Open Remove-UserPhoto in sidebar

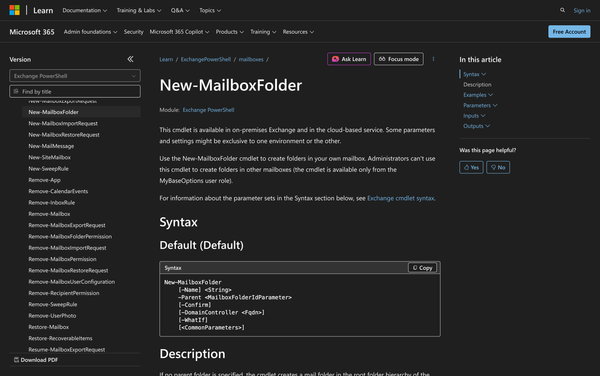click(x=52, y=316)
